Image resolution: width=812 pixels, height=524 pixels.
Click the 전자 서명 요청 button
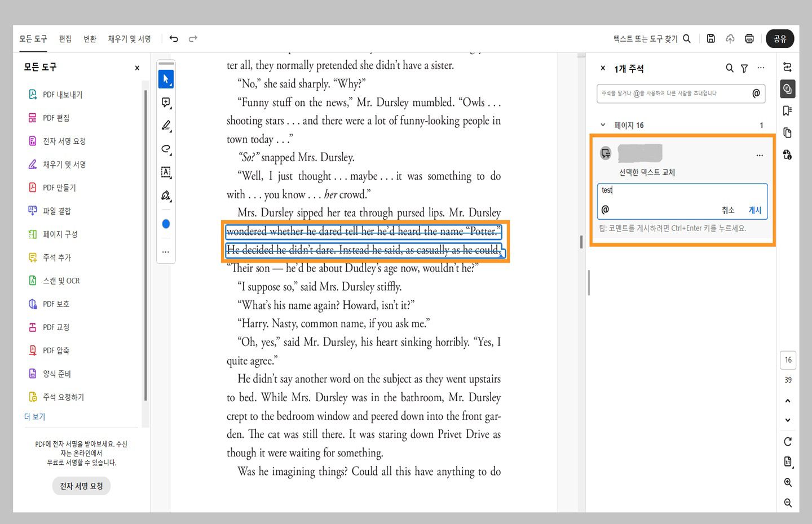tap(81, 486)
